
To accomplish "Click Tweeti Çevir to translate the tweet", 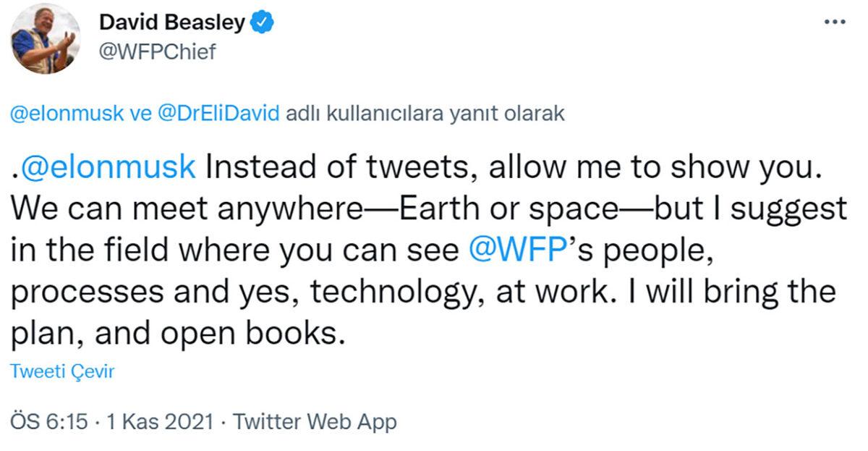I will tap(63, 371).
